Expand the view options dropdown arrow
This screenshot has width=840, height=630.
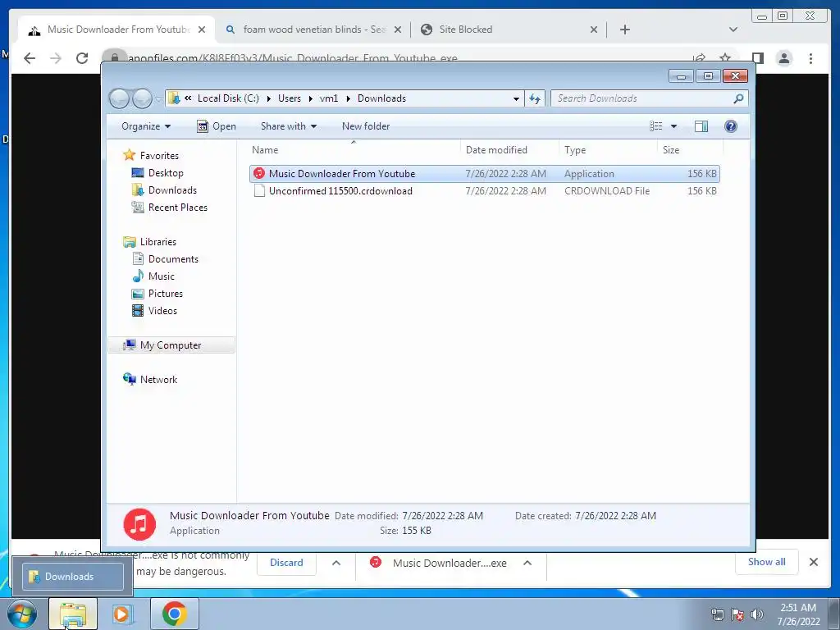tap(674, 126)
